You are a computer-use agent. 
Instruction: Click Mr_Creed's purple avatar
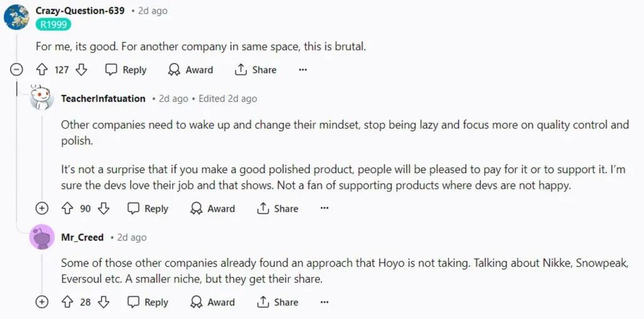click(x=42, y=237)
